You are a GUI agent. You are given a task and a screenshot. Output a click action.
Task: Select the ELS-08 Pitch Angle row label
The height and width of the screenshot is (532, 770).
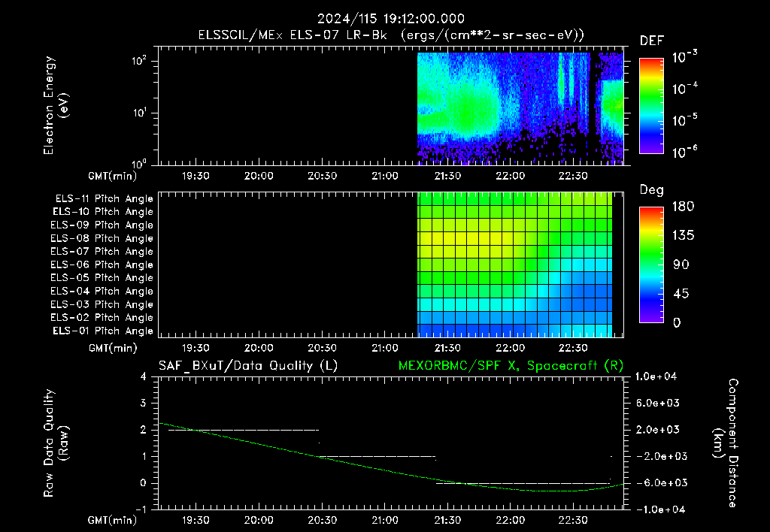tap(102, 238)
